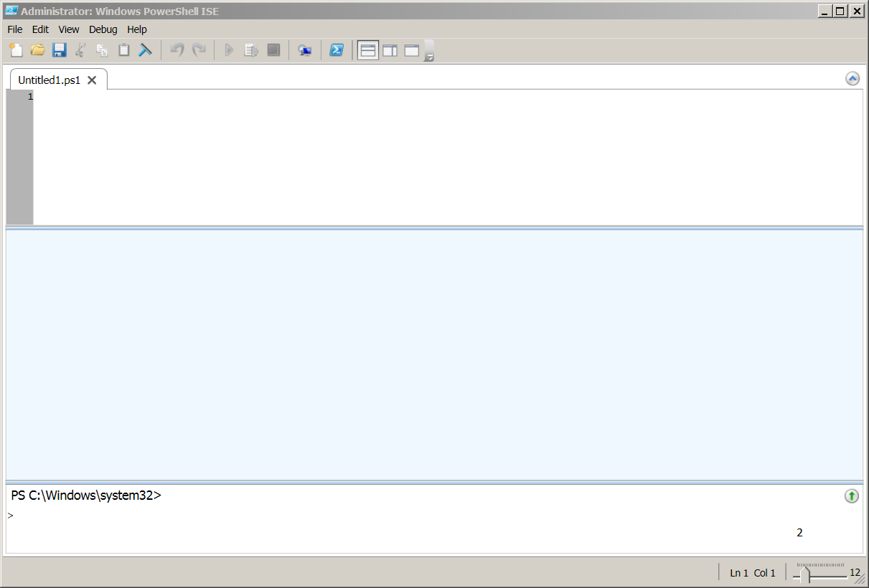869x588 pixels.
Task: Minimize the PowerShell ISE window
Action: pyautogui.click(x=824, y=11)
